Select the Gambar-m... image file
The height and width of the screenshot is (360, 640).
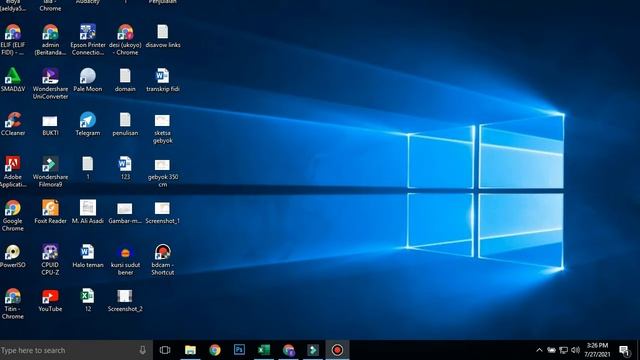click(125, 213)
